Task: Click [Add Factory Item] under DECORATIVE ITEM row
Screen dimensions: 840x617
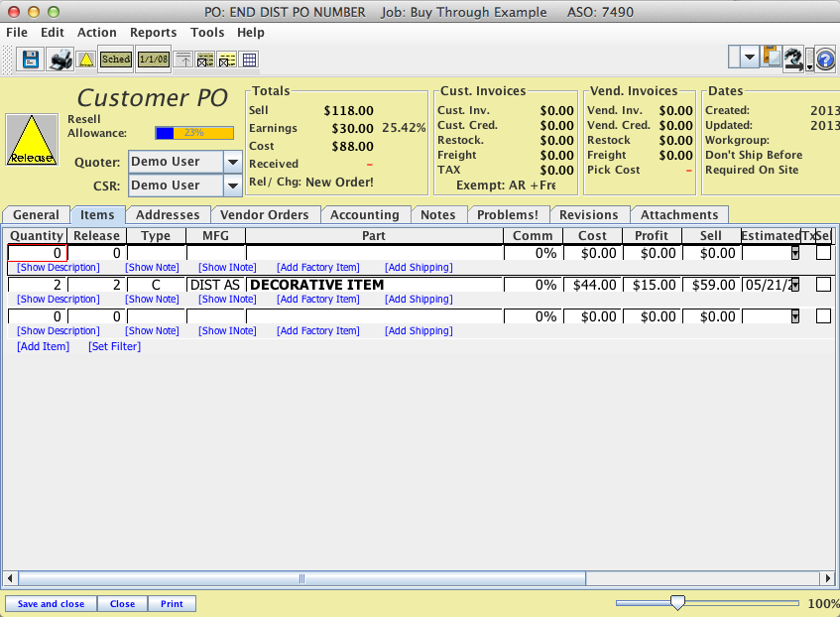Action: [x=317, y=300]
